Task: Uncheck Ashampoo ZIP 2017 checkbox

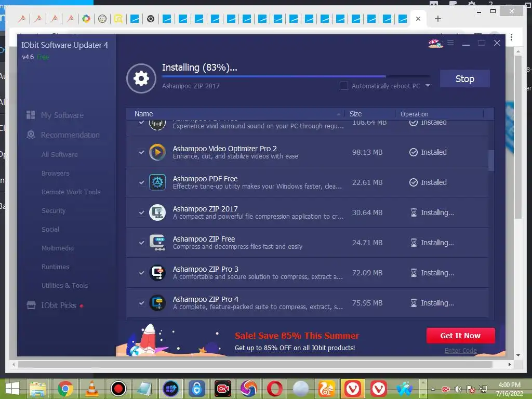Action: (142, 212)
